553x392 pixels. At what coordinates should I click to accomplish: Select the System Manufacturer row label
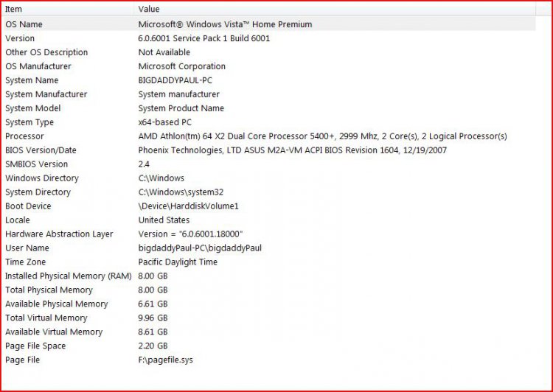pyautogui.click(x=46, y=94)
